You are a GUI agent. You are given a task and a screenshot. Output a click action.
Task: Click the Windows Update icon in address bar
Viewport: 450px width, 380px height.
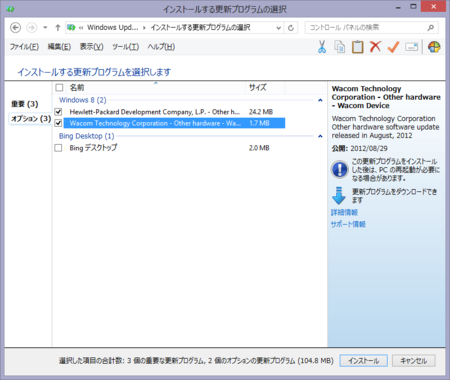(x=71, y=28)
